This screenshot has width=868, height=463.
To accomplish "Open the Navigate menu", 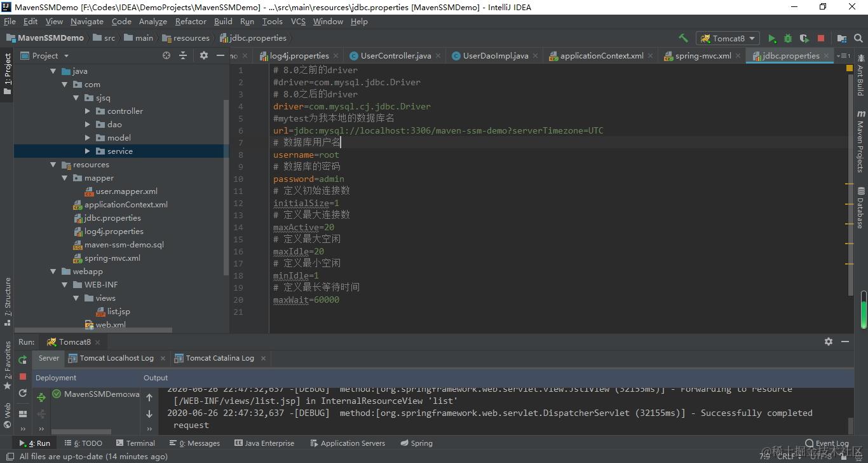I will pos(87,22).
